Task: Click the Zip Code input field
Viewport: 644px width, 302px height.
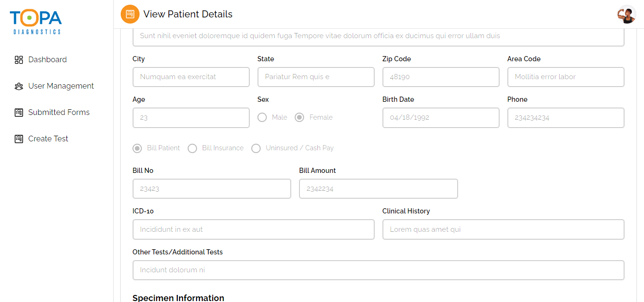Action: point(440,77)
